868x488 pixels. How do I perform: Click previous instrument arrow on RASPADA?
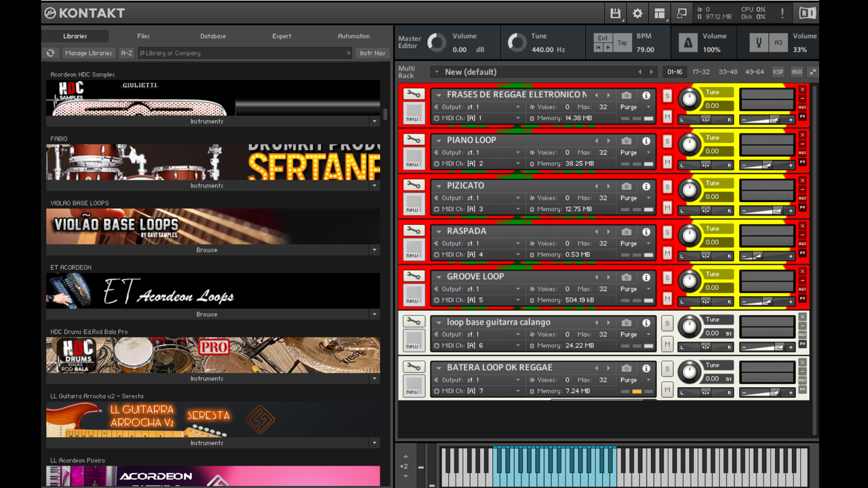point(597,232)
